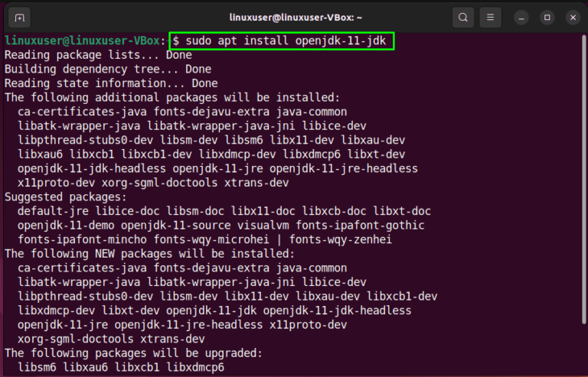
Task: Click the highlighted sudo apt install command
Action: 283,41
